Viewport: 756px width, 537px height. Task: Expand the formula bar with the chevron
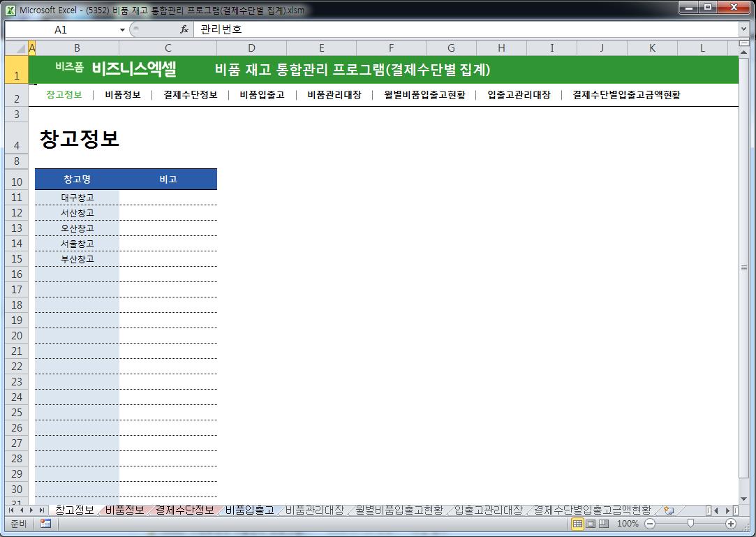(743, 29)
